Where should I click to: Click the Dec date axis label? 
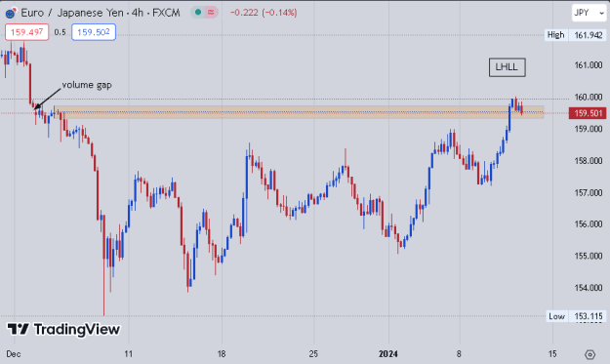coord(14,354)
